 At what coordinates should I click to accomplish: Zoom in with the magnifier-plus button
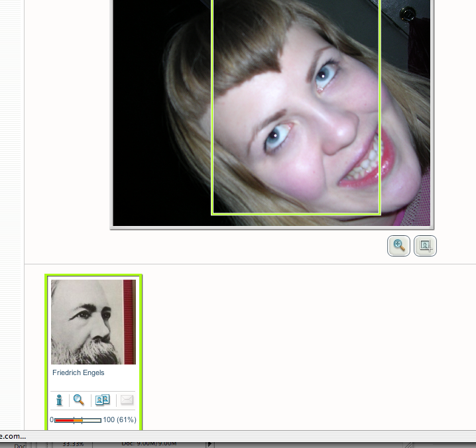pos(398,246)
